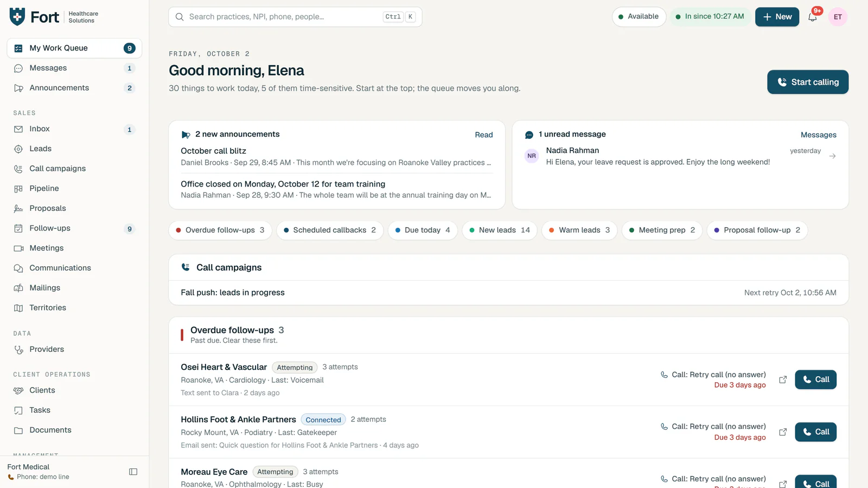Call Hollins Foot & Ankle Partners

(x=815, y=432)
